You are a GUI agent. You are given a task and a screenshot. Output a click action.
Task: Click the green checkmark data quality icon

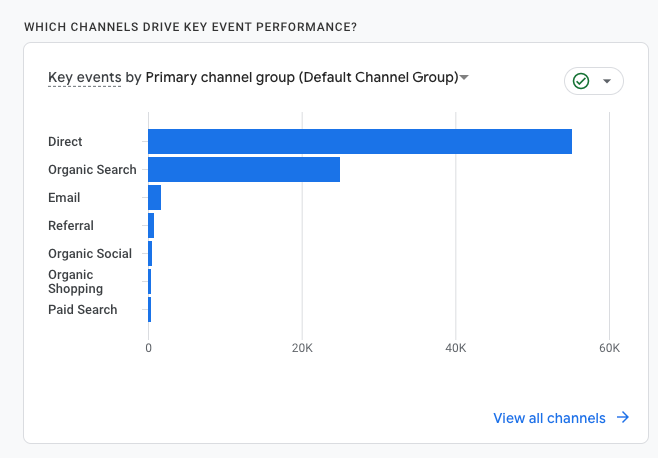[x=579, y=81]
